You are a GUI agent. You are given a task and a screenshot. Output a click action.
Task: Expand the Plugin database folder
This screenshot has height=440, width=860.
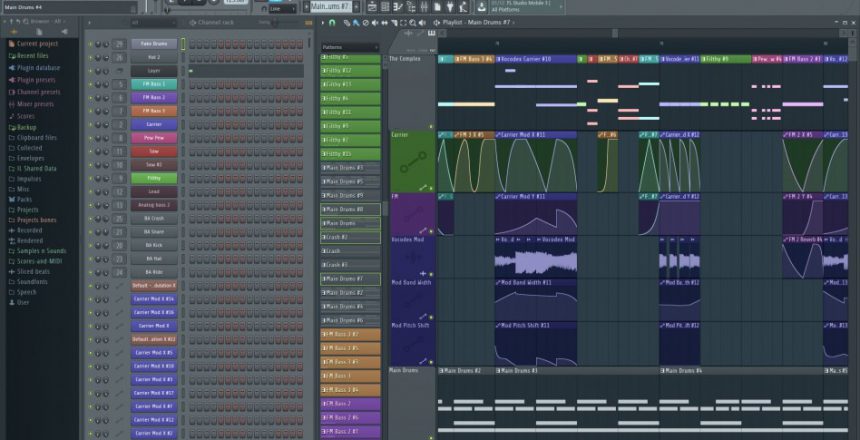[x=35, y=68]
